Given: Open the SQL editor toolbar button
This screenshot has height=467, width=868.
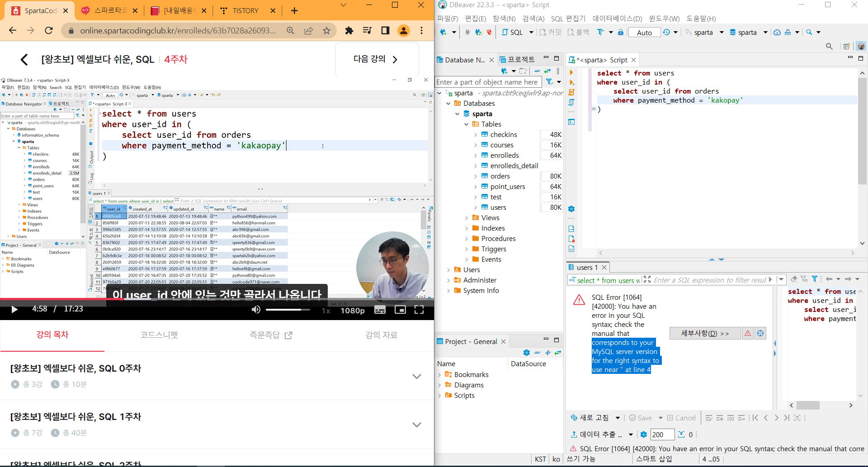Looking at the screenshot, I should [512, 32].
